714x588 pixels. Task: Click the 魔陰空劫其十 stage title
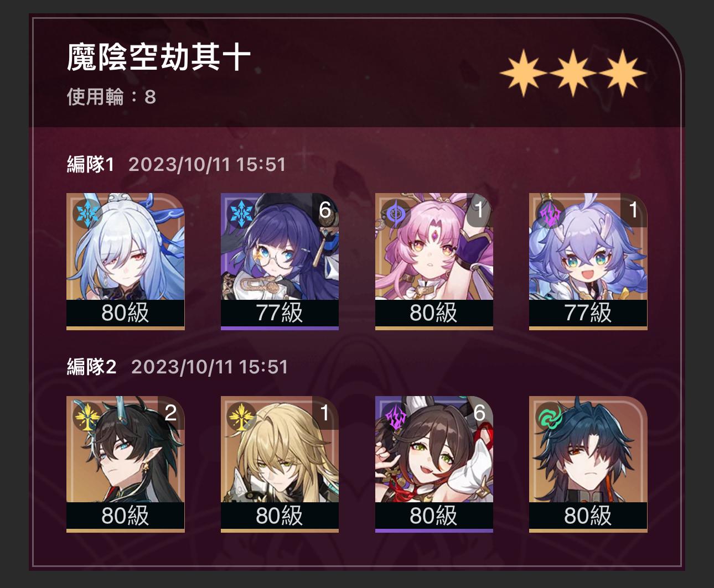[159, 57]
